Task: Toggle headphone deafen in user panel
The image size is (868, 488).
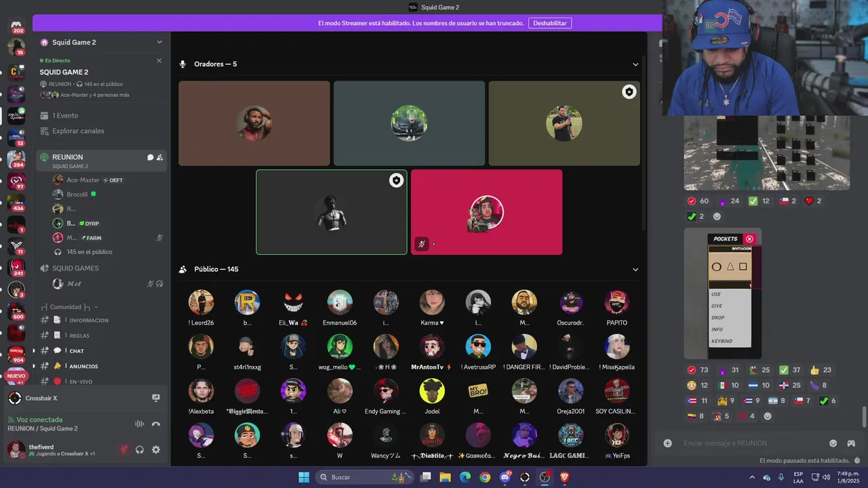Action: (x=140, y=449)
